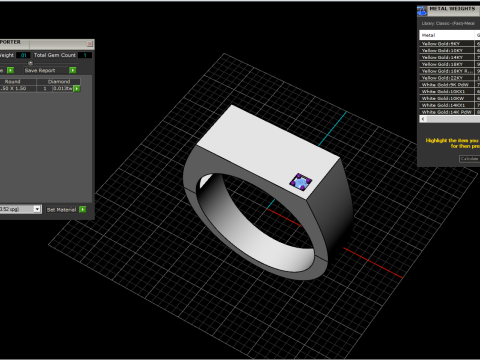Click the metal list scroll-left arrow
The width and height of the screenshot is (480, 360).
click(x=423, y=119)
